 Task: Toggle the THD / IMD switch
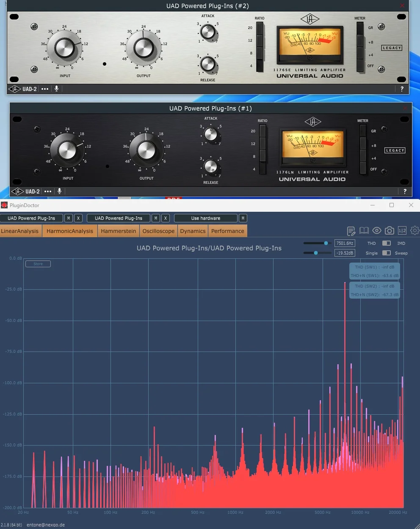[386, 243]
